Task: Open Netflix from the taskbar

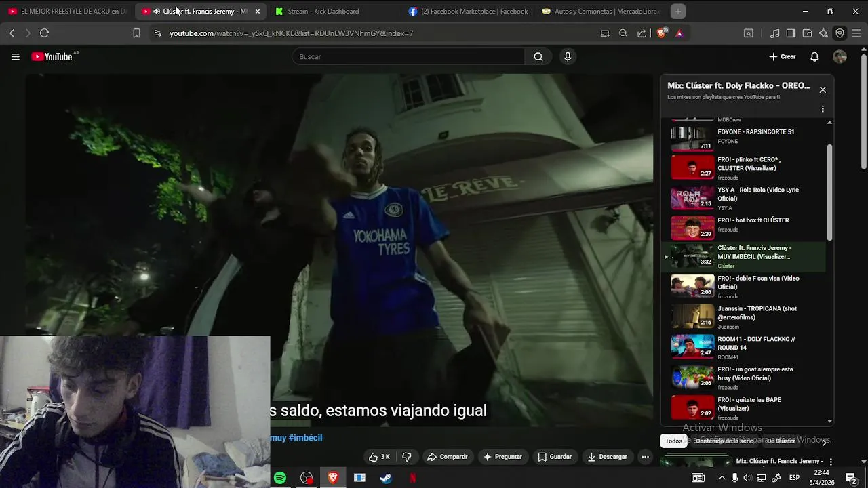Action: 412,478
